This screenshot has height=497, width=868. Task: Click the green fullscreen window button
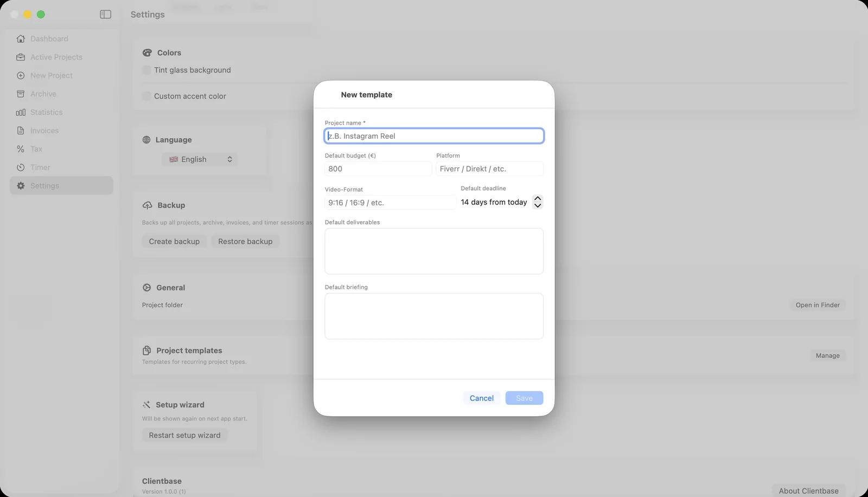[x=41, y=15]
